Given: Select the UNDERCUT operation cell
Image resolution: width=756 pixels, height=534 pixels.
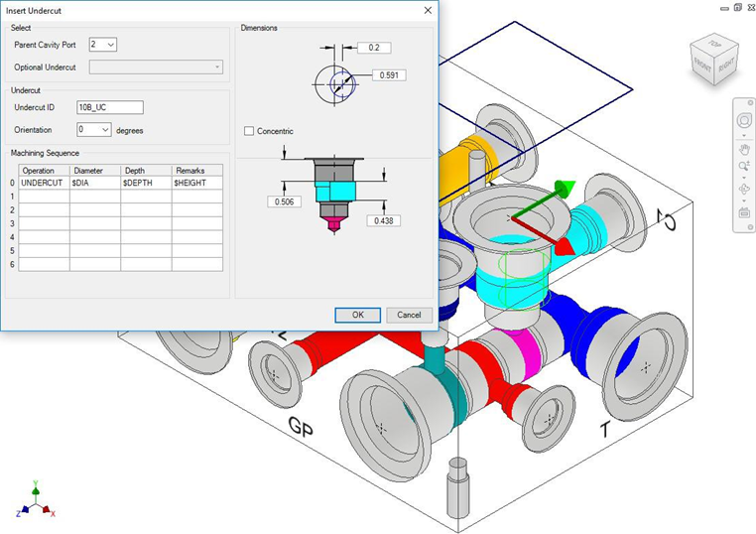Looking at the screenshot, I should tap(44, 184).
